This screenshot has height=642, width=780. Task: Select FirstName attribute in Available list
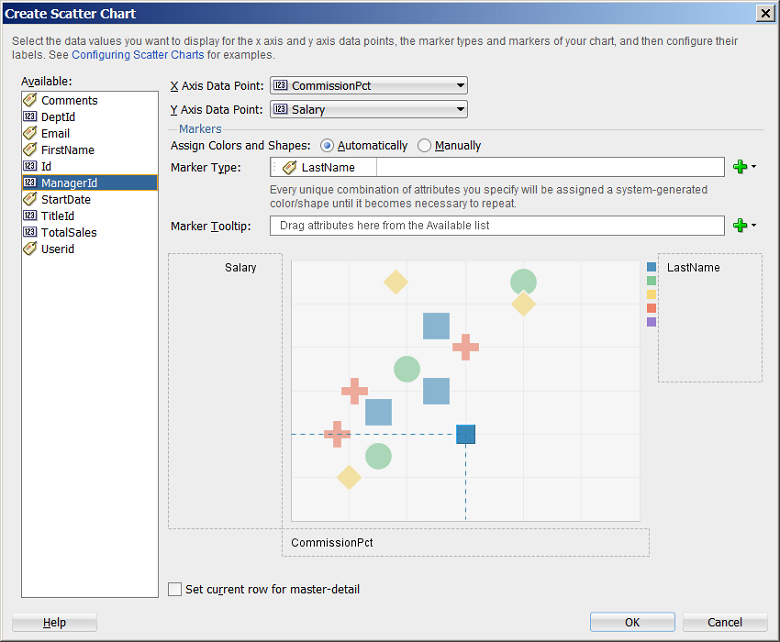click(x=90, y=150)
